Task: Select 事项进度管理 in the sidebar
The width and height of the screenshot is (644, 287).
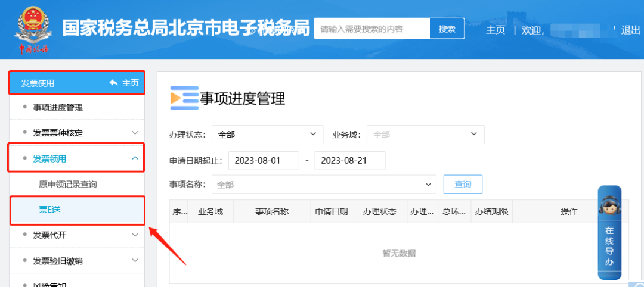Action: tap(58, 108)
